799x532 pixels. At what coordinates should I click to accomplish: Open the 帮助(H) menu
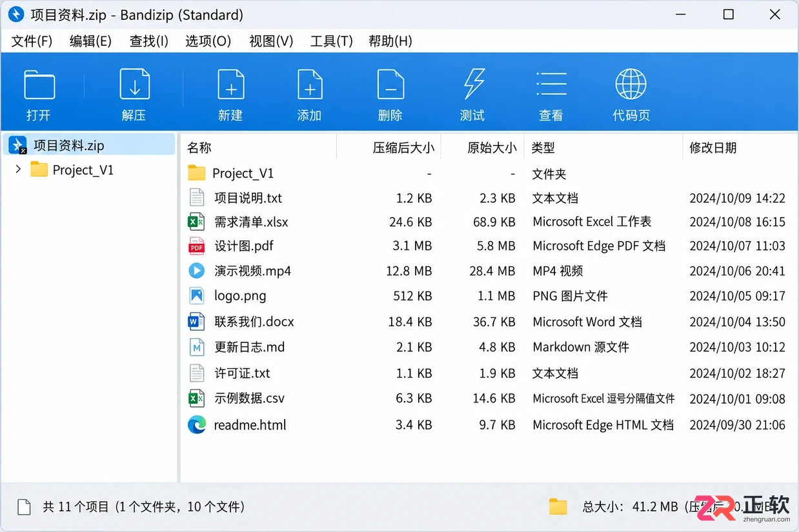pos(390,41)
